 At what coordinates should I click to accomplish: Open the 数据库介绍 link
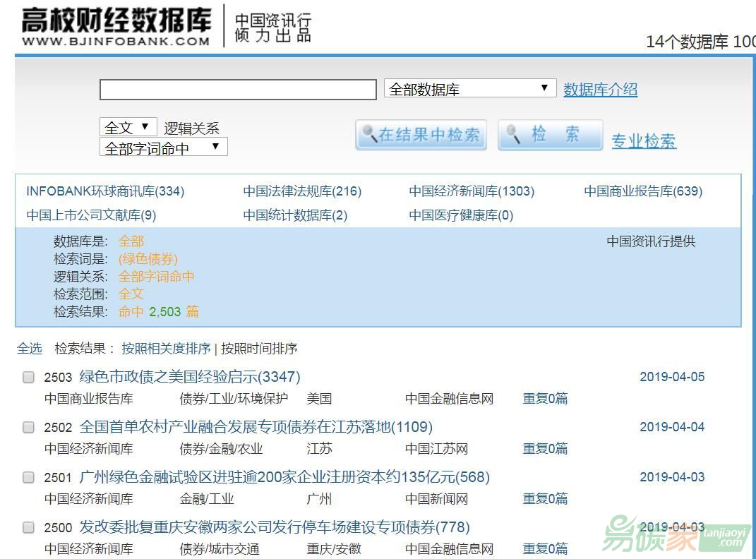[600, 90]
